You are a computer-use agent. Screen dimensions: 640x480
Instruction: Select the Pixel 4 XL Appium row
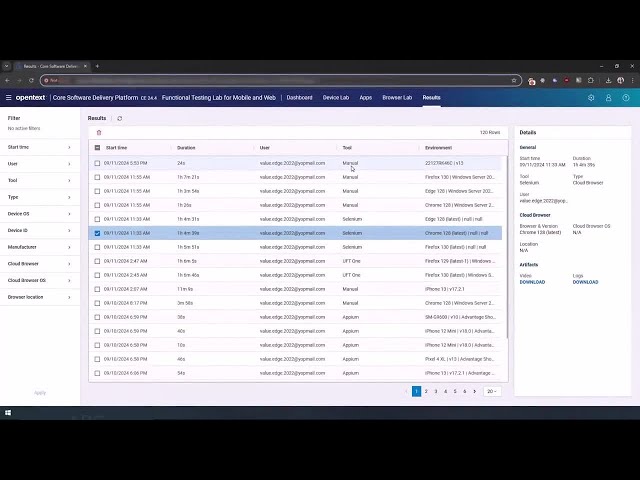pyautogui.click(x=295, y=359)
